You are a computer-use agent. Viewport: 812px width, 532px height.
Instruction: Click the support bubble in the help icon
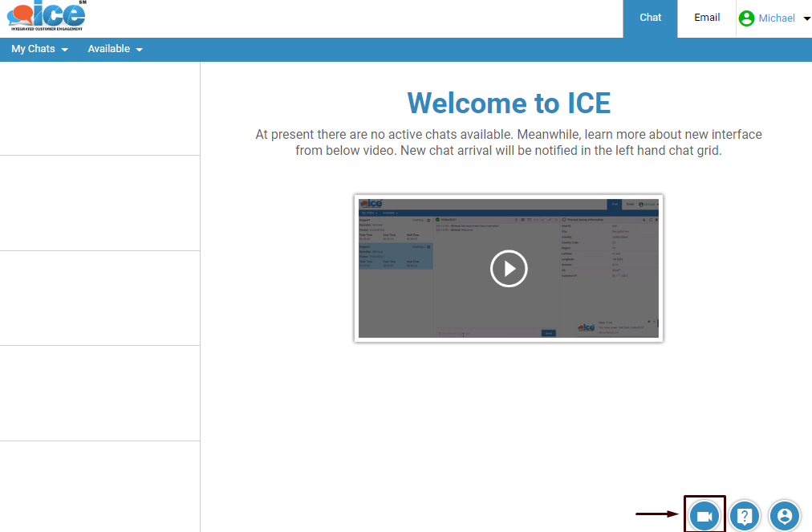click(x=745, y=516)
